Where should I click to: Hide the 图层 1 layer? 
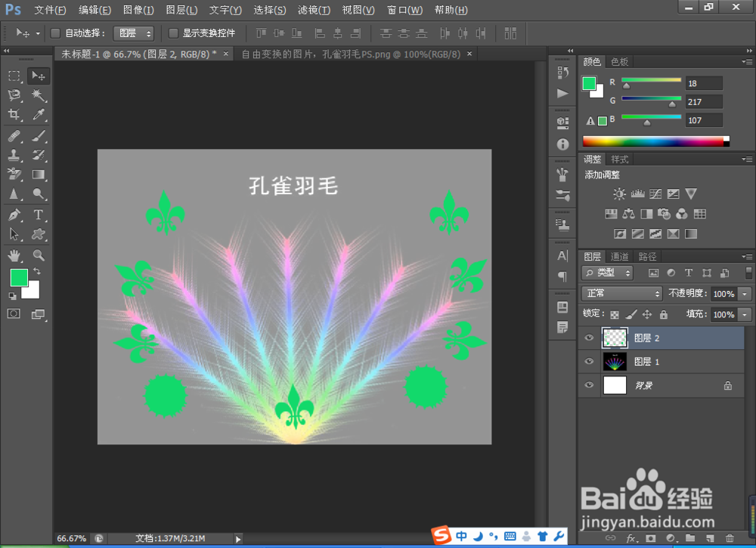click(x=588, y=361)
